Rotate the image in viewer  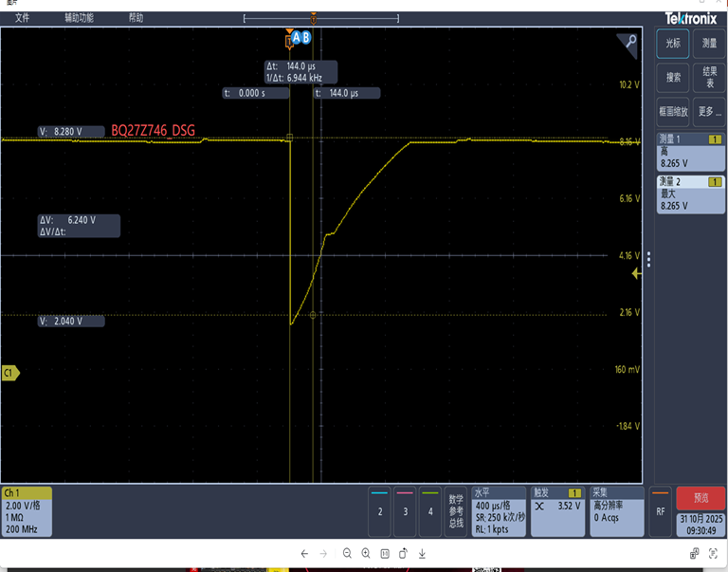tap(403, 553)
